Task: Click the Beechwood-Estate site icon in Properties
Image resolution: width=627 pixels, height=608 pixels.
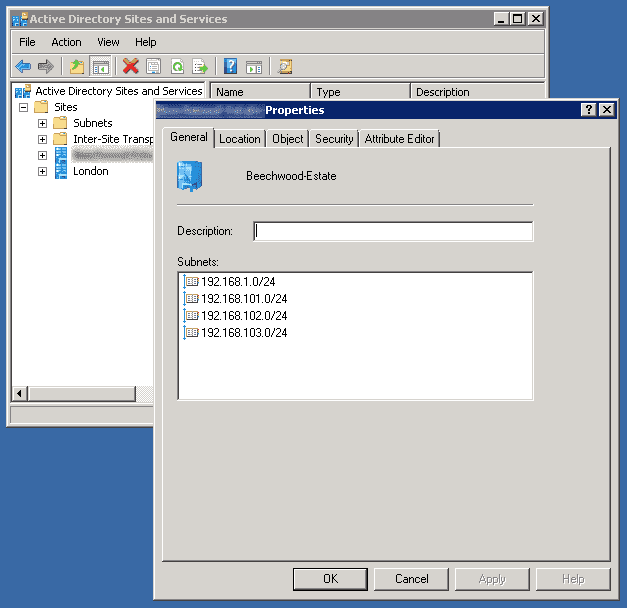Action: pos(189,176)
